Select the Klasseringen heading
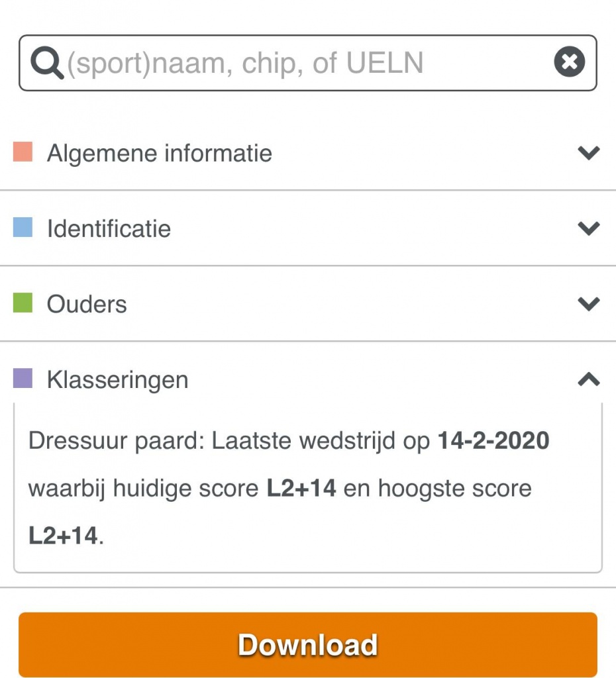 (118, 380)
